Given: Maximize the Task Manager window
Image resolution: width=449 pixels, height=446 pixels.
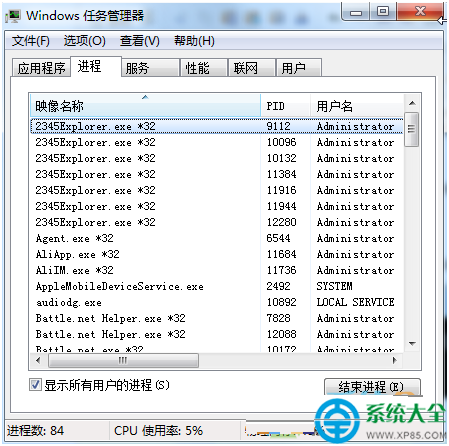Looking at the screenshot, I should [x=383, y=12].
